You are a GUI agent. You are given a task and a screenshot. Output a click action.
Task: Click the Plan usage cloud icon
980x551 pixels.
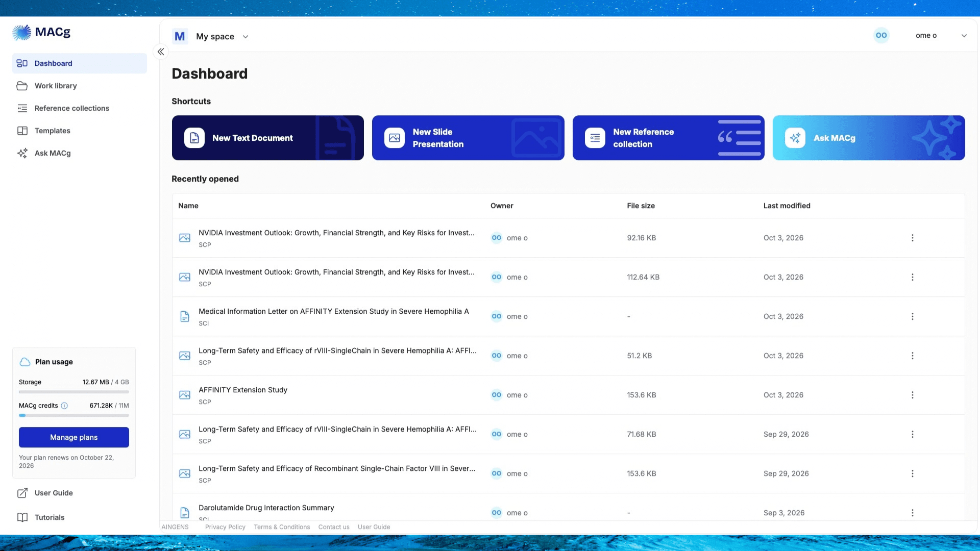pyautogui.click(x=25, y=362)
